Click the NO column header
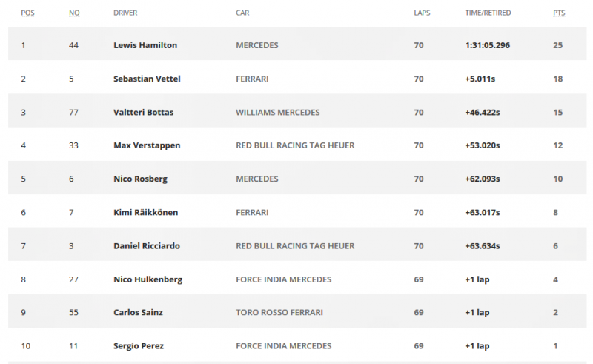The height and width of the screenshot is (364, 593). click(x=74, y=13)
